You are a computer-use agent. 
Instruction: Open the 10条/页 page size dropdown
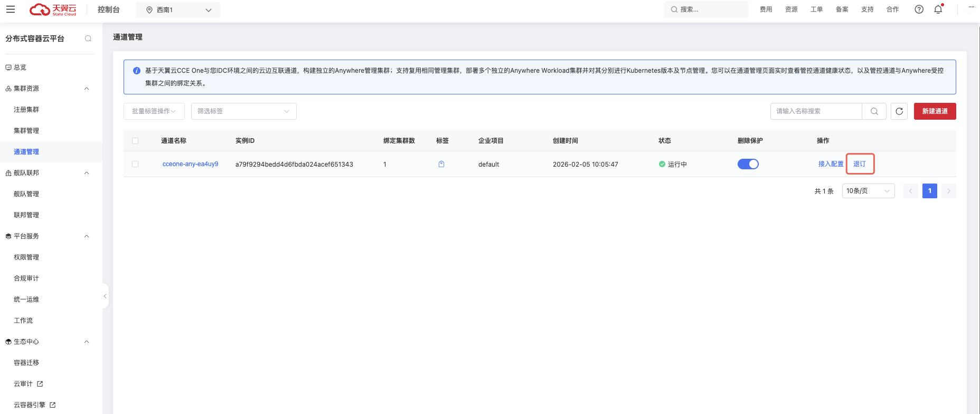tap(868, 191)
